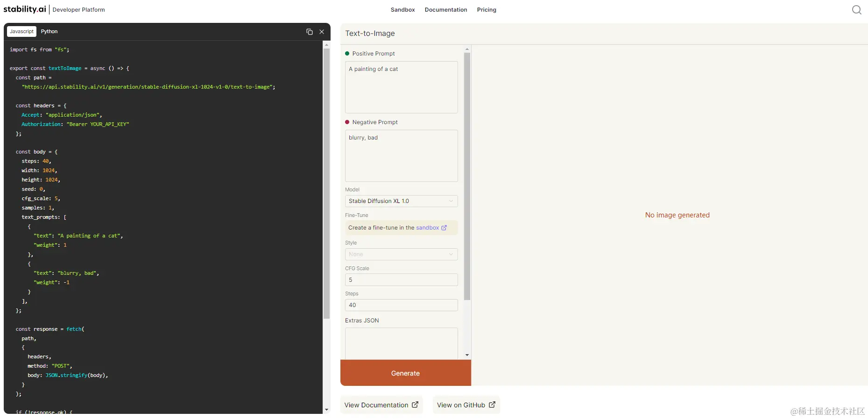868x419 pixels.
Task: Click the '"weight": -1' code line
Action: tap(52, 282)
